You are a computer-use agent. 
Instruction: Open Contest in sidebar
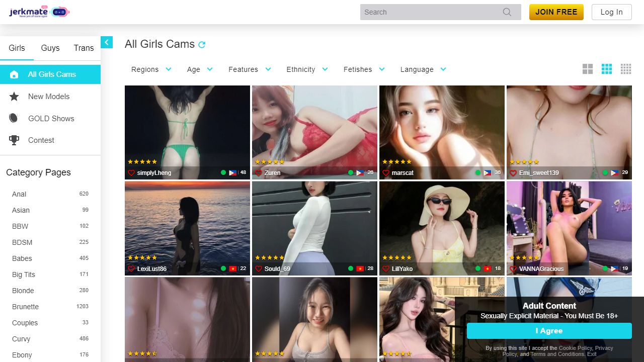click(x=50, y=140)
